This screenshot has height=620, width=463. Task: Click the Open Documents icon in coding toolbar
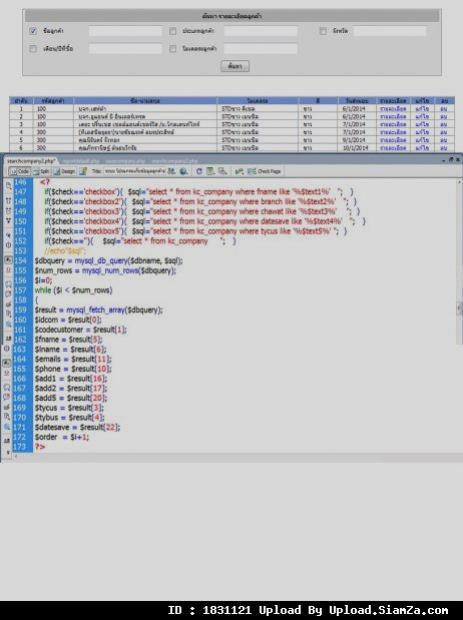pyautogui.click(x=8, y=185)
